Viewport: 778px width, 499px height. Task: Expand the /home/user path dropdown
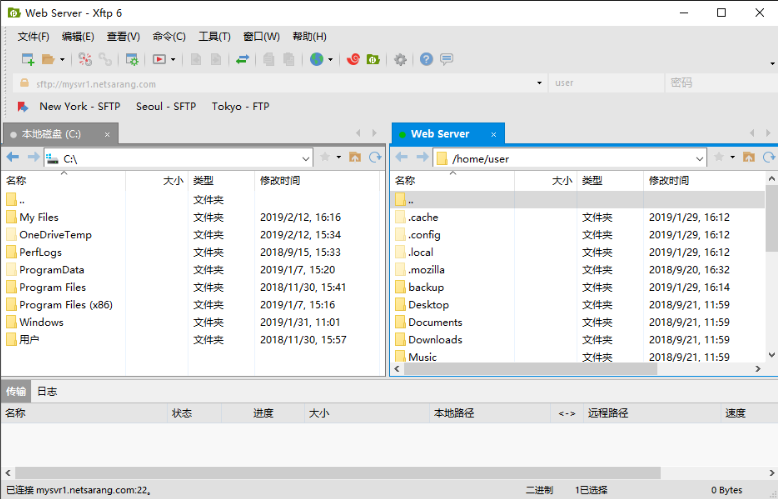[699, 159]
